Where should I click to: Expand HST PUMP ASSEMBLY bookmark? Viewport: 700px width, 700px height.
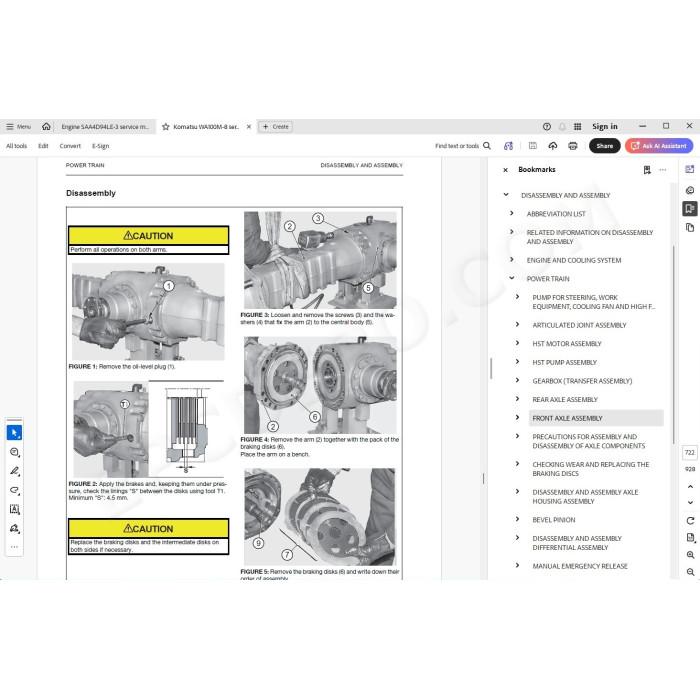[x=517, y=362]
